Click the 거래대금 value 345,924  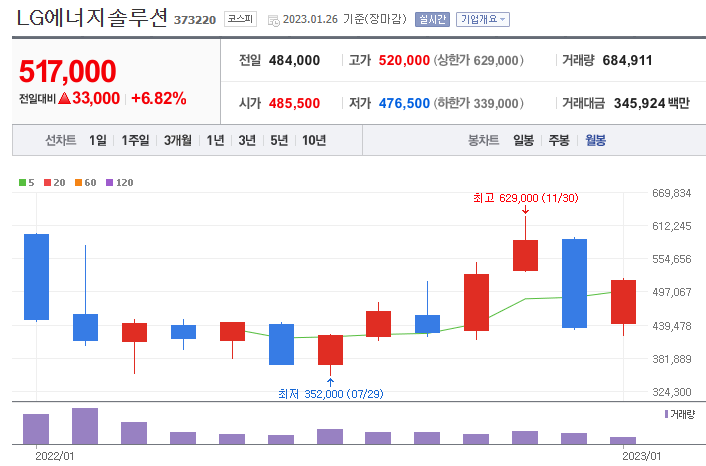tap(639, 104)
